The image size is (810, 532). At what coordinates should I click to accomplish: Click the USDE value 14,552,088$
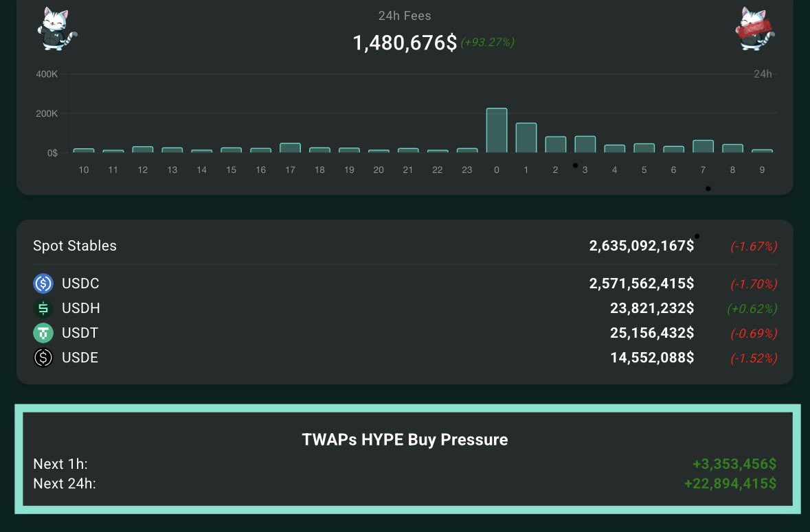click(x=652, y=358)
